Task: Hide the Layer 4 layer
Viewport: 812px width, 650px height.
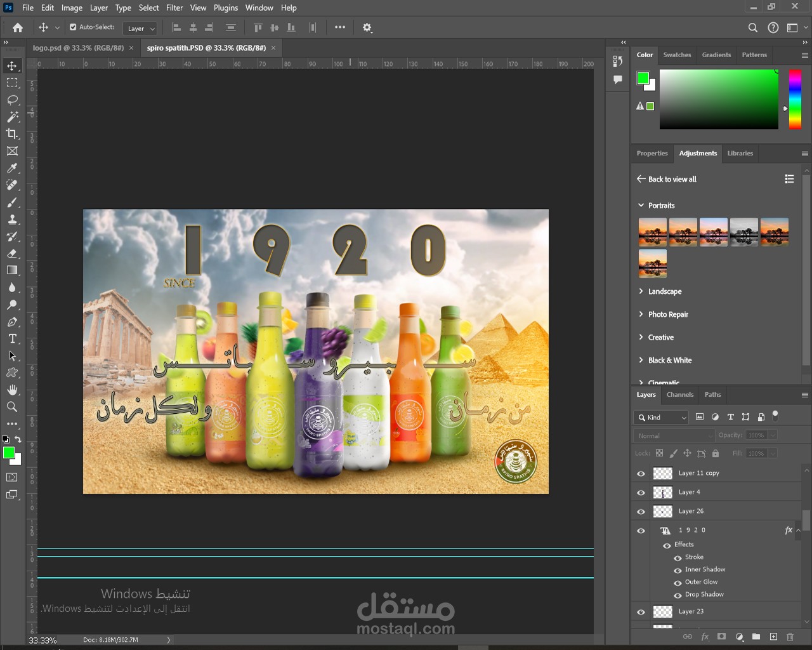Action: pyautogui.click(x=641, y=493)
